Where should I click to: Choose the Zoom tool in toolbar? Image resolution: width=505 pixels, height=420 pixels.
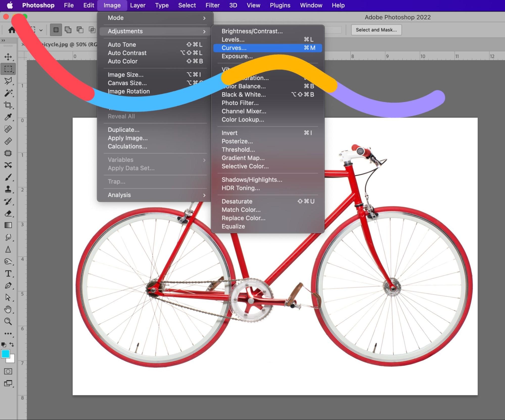point(8,321)
